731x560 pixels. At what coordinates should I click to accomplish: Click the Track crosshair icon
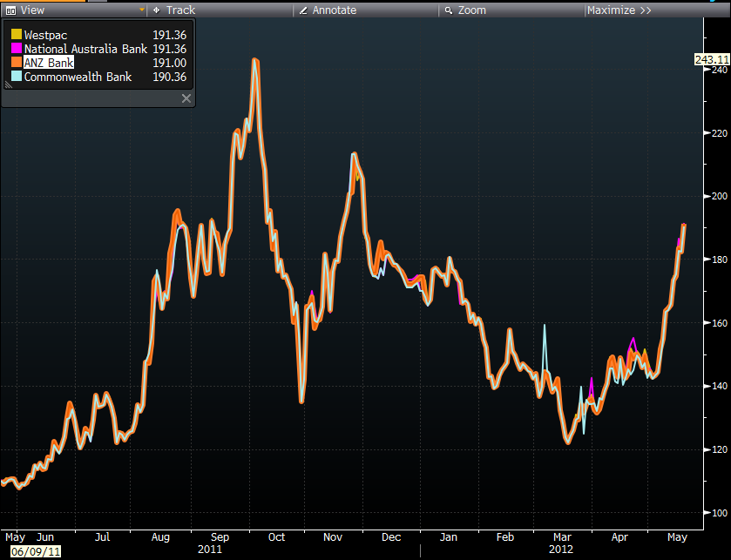point(156,10)
